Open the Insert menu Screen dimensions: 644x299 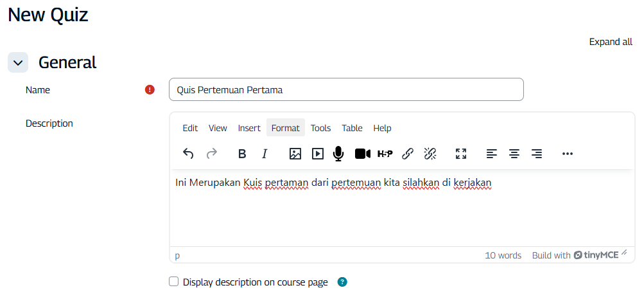click(x=249, y=128)
